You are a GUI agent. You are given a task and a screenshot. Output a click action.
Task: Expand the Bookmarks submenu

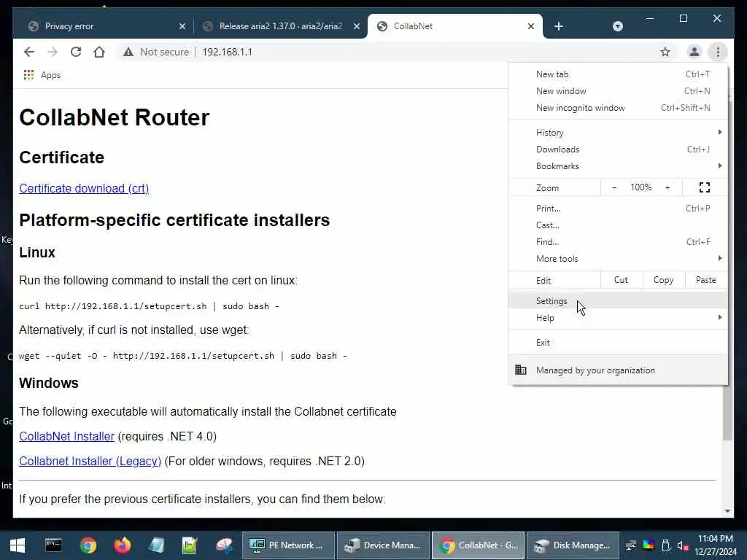(618, 166)
